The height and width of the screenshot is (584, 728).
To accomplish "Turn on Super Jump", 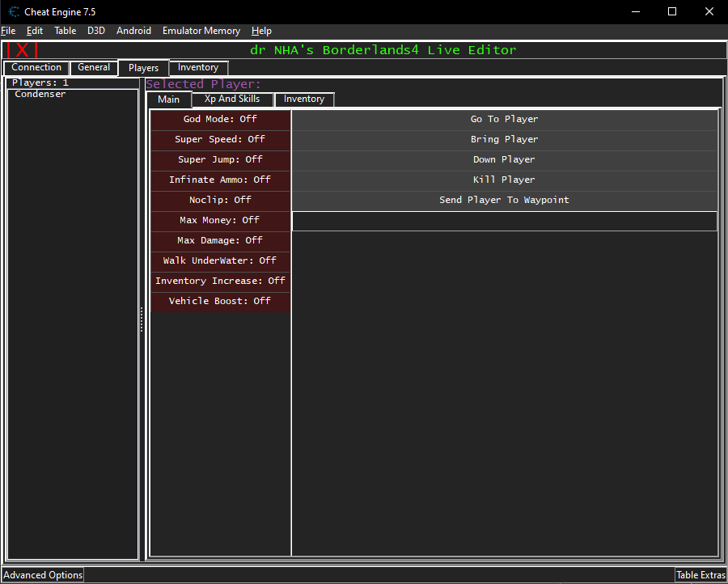I will pos(220,159).
